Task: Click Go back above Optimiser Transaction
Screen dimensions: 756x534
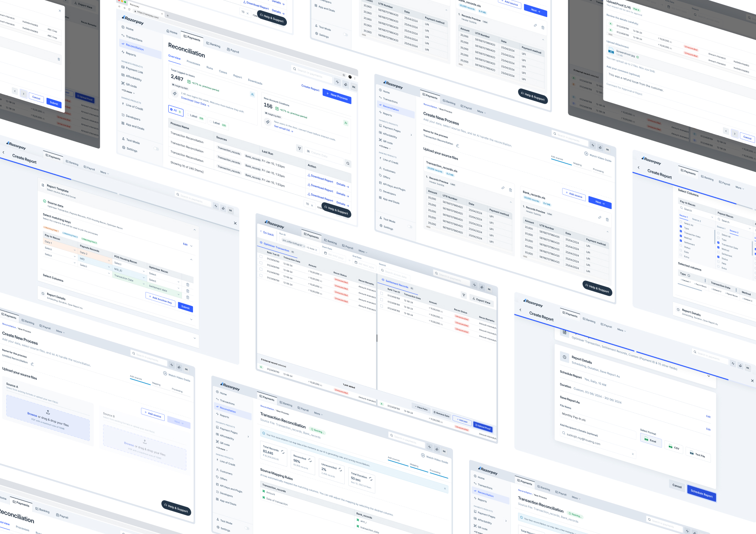Action: point(267,233)
